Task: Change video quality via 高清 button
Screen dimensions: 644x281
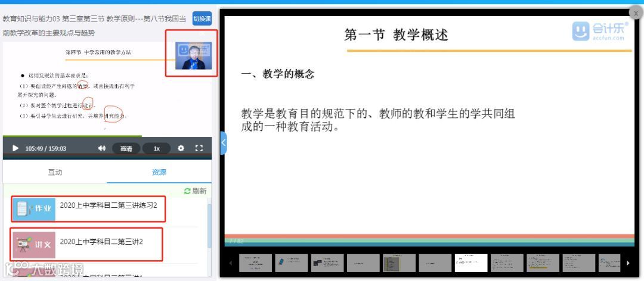Action: pos(126,148)
